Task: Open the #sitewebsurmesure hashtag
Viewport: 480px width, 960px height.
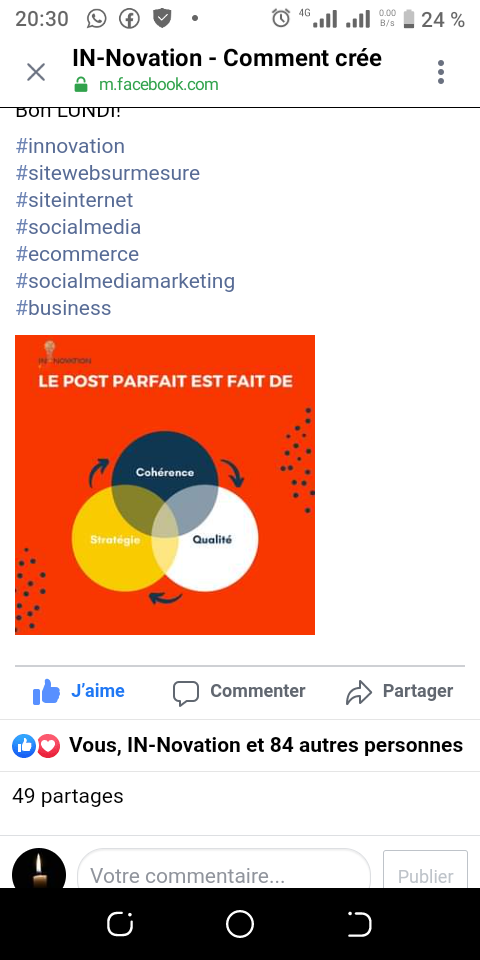Action: [x=108, y=173]
